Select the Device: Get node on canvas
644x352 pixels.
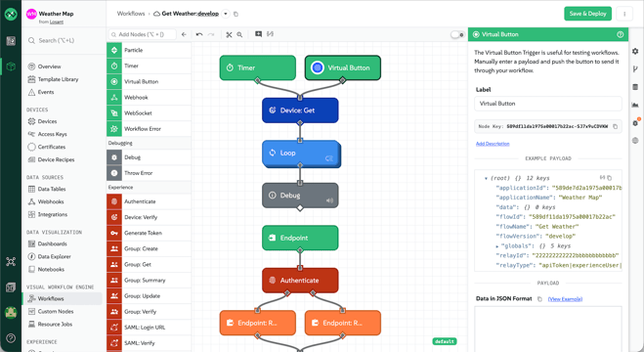300,110
